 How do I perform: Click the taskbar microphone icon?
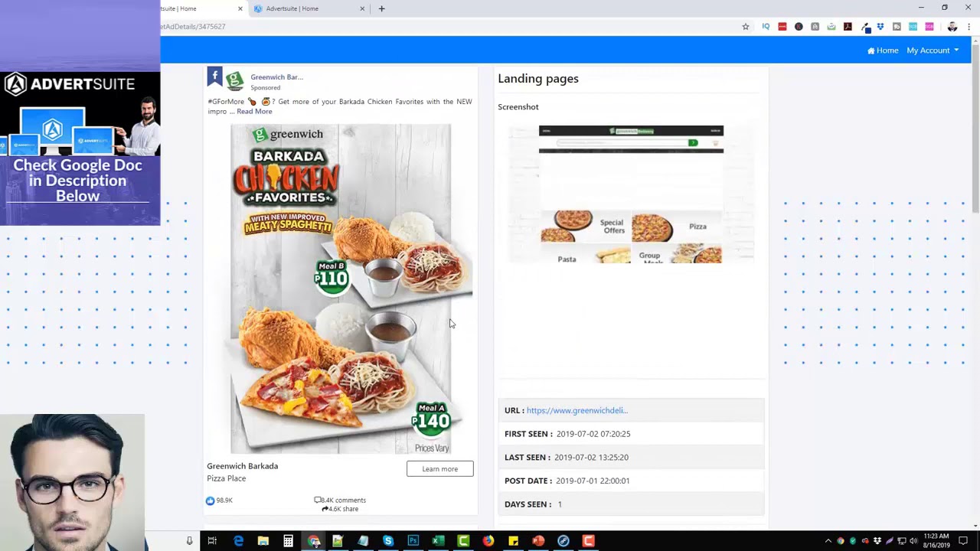point(189,541)
